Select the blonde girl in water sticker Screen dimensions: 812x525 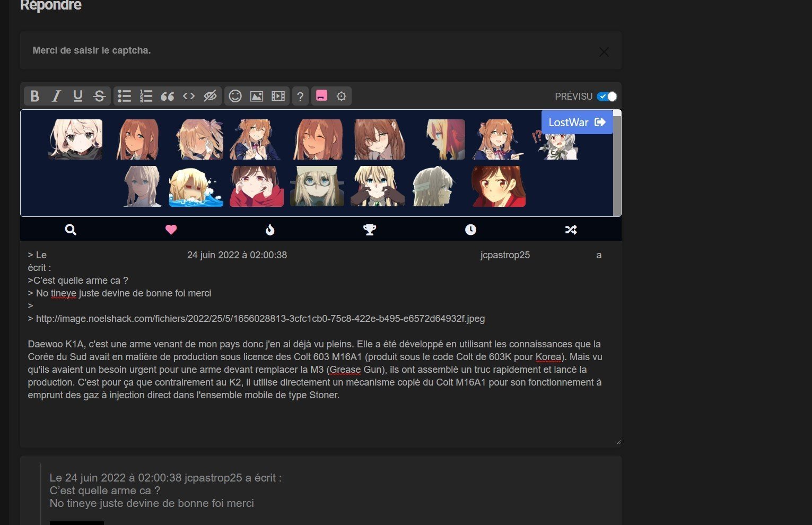(x=196, y=187)
